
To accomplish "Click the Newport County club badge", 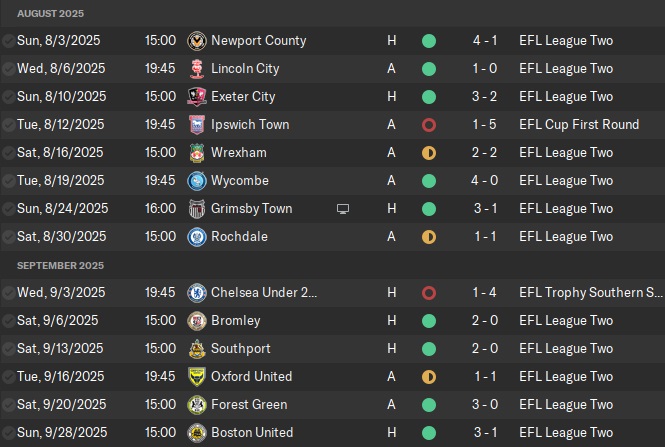I will pos(196,41).
